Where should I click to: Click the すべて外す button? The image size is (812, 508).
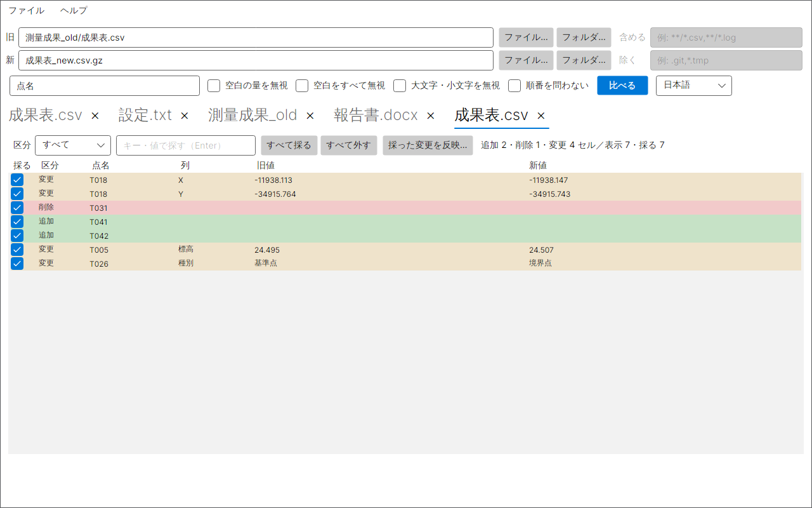(x=349, y=145)
